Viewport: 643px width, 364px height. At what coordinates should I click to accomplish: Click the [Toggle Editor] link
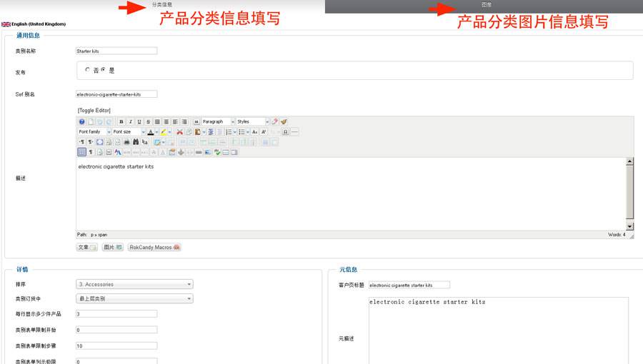point(94,111)
